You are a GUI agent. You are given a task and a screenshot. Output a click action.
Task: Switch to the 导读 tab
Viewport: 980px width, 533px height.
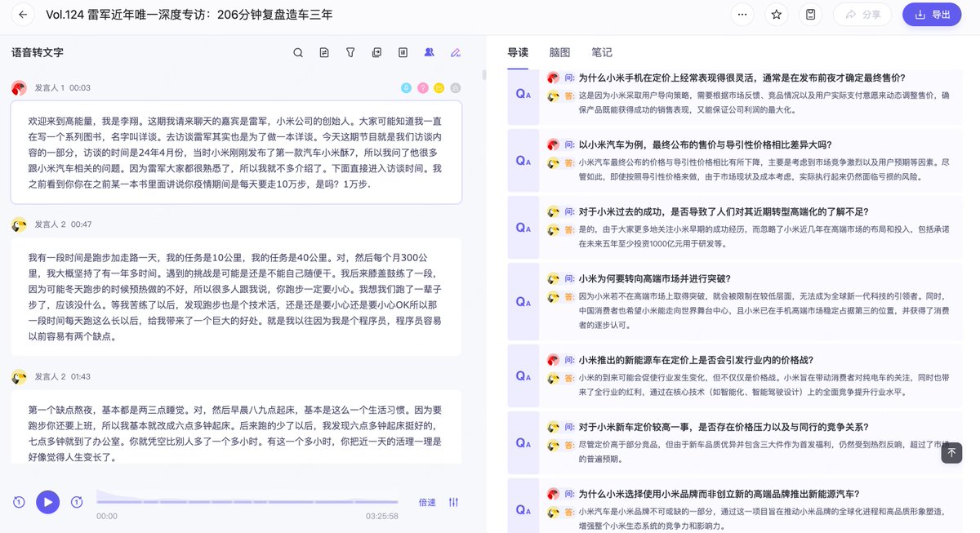[x=518, y=52]
